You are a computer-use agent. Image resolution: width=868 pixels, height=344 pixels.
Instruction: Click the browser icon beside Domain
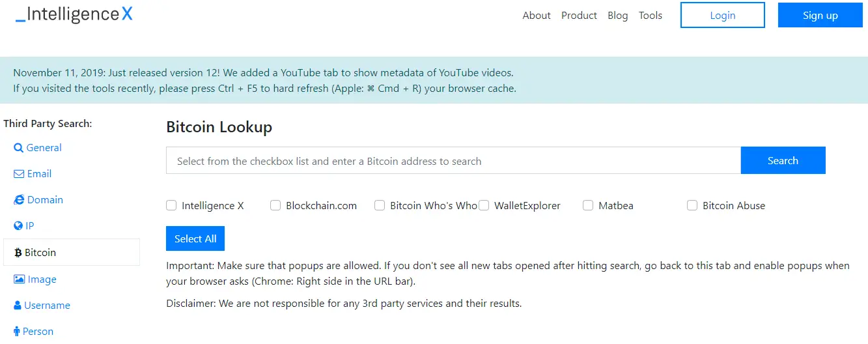[x=19, y=200]
